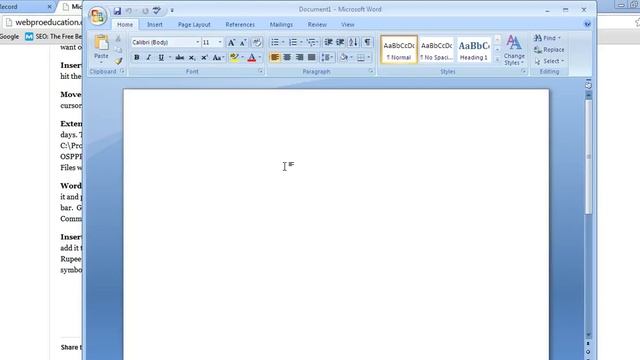Clear formatting icon
The width and height of the screenshot is (640, 360).
click(257, 42)
